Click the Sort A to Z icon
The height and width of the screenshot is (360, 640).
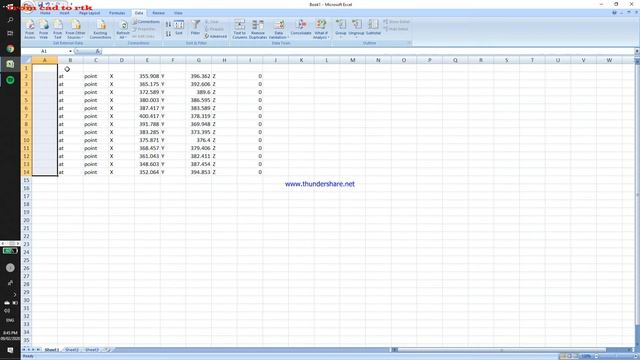click(168, 24)
